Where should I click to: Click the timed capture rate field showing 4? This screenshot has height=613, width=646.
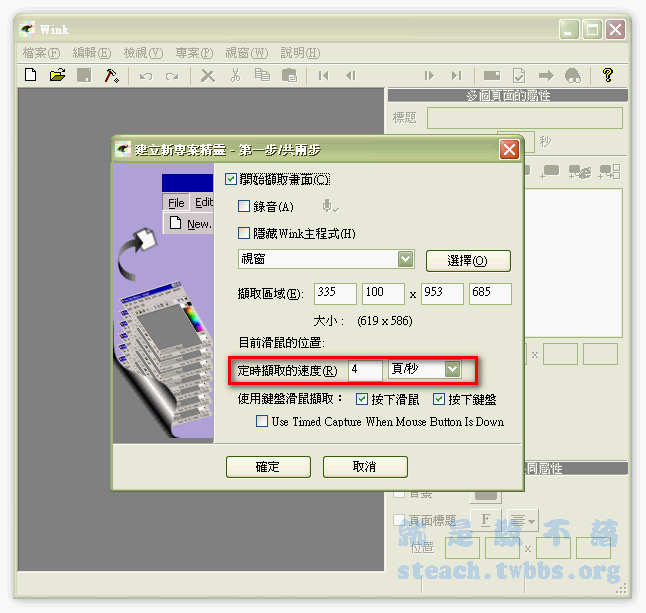pos(365,370)
